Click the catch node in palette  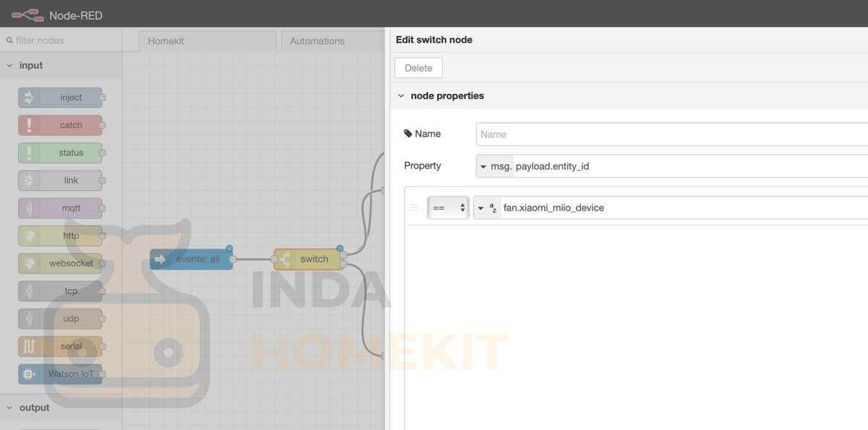(x=61, y=125)
